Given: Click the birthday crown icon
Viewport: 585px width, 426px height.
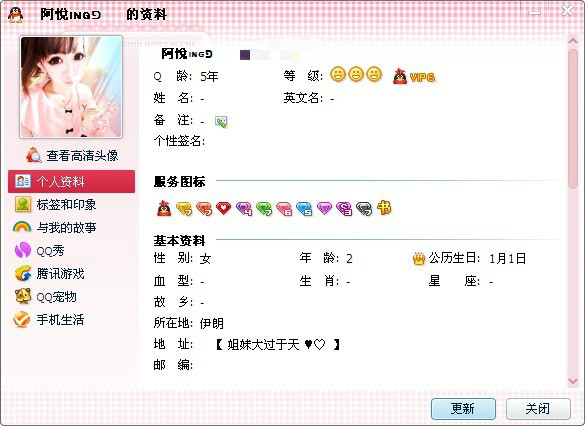Looking at the screenshot, I should pyautogui.click(x=419, y=258).
